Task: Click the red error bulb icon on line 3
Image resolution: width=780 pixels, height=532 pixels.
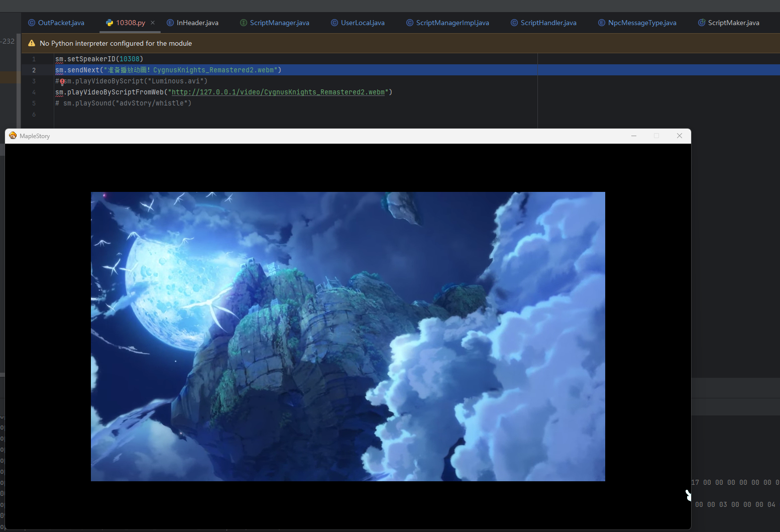Action: [x=62, y=81]
